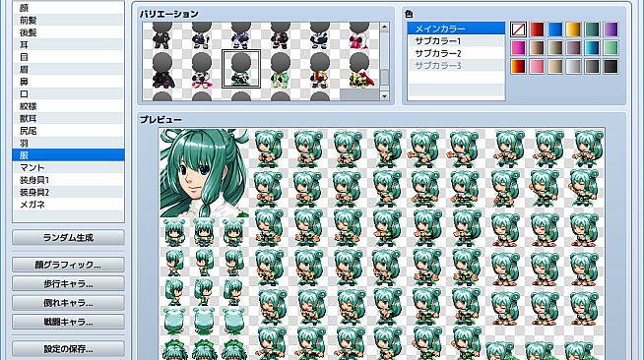The image size is (644, 360).
Task: Choose the pink and white outfit variation
Action: [x=202, y=69]
